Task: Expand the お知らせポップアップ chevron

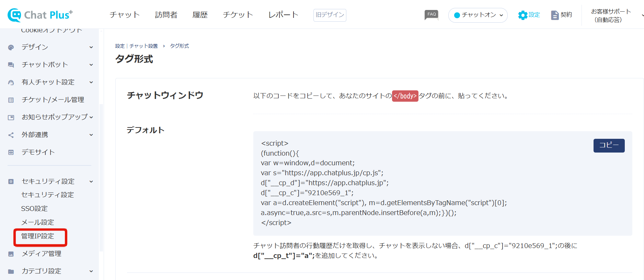Action: tap(91, 117)
